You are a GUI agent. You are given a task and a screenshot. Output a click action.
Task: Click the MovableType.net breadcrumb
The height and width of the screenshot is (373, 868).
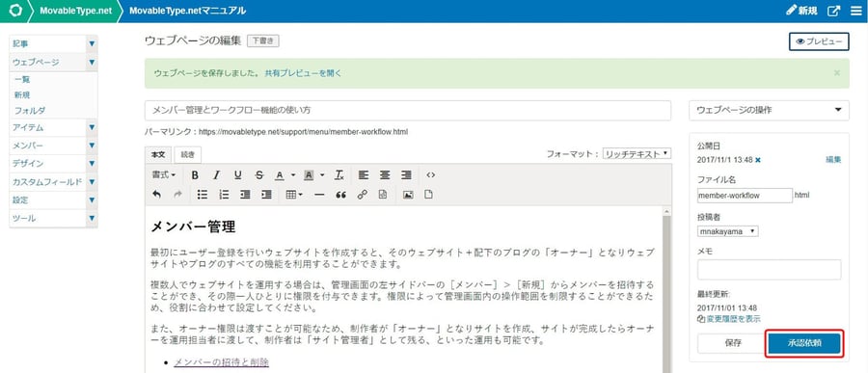click(x=76, y=11)
